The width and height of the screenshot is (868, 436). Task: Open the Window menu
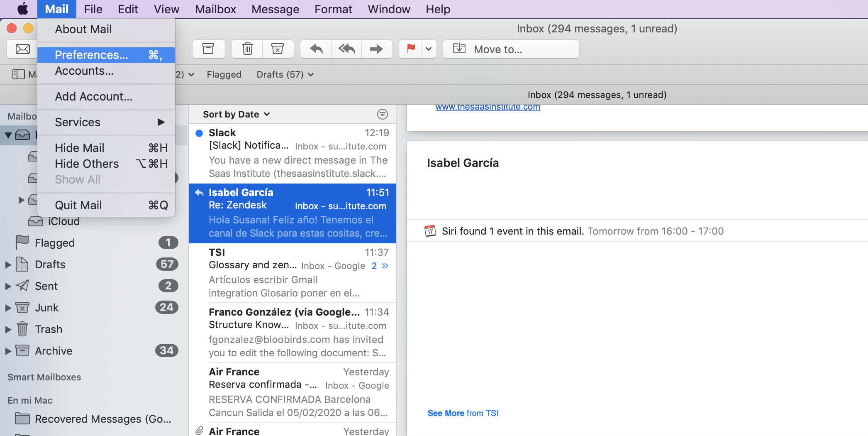389,9
